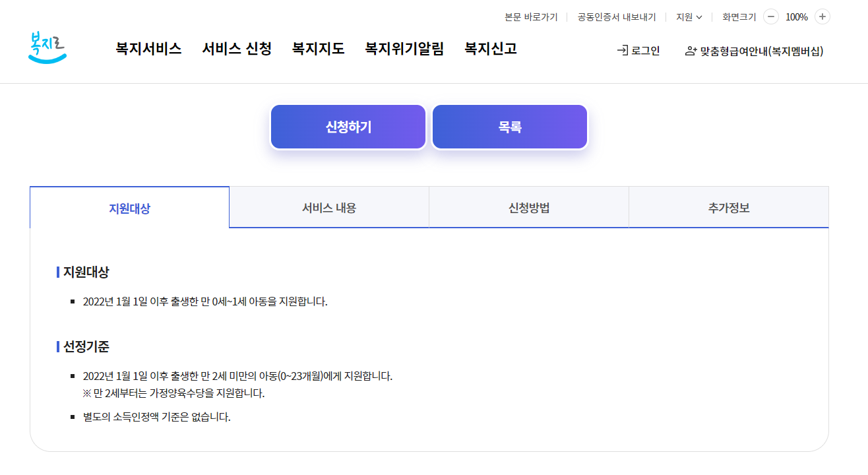Click the 신청하기 button
Image resolution: width=868 pixels, height=475 pixels.
tap(348, 126)
